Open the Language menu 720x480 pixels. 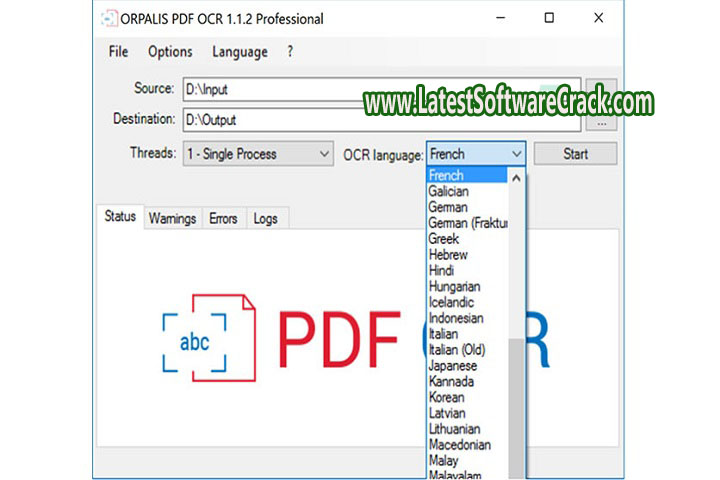[239, 52]
